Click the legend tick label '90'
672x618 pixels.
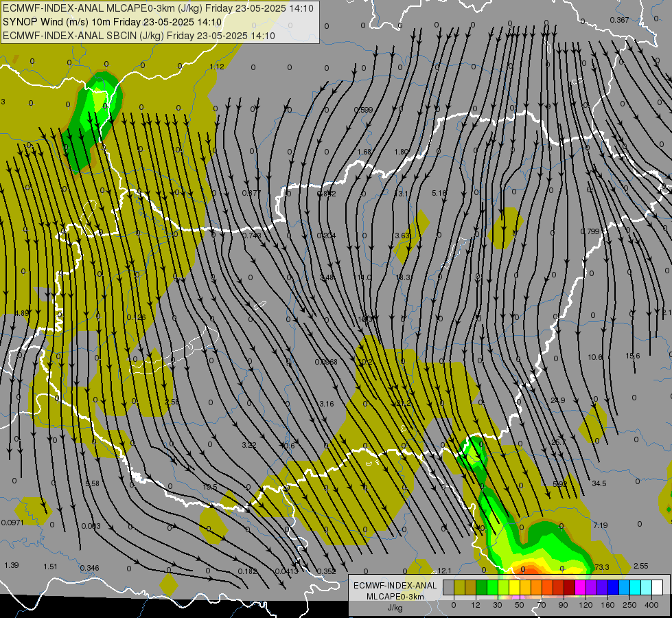563,605
